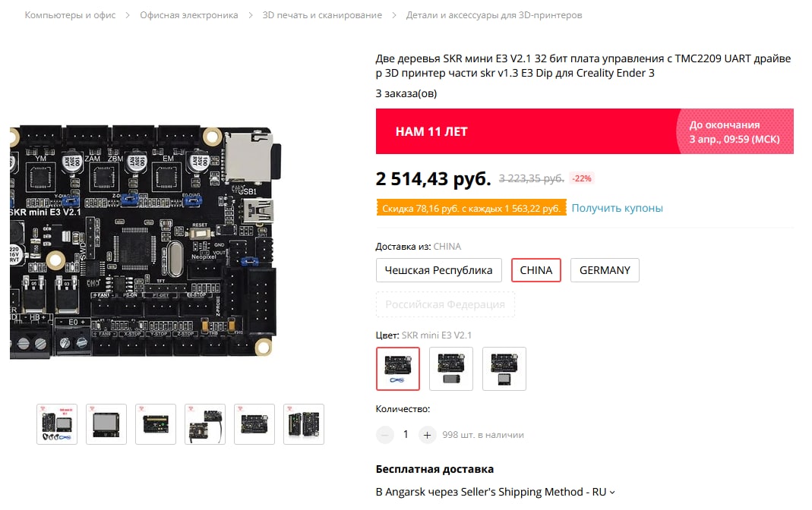
Task: Go to Офисная электроника breadcrumb
Action: click(x=189, y=15)
